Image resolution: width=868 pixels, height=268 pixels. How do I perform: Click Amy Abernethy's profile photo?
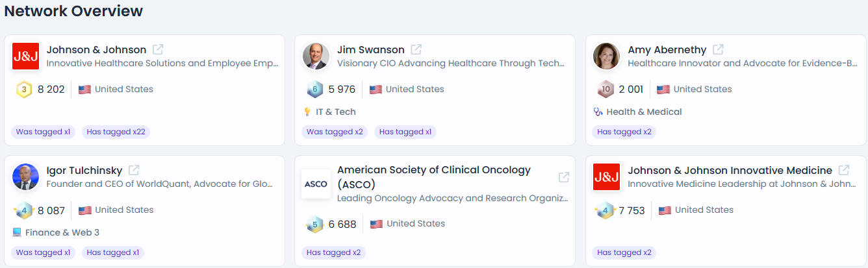606,56
